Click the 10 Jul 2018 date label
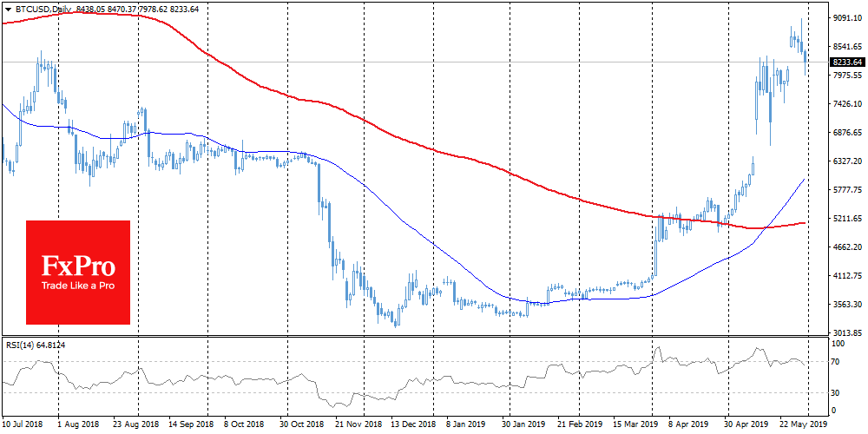This screenshot has width=868, height=434. tap(21, 425)
